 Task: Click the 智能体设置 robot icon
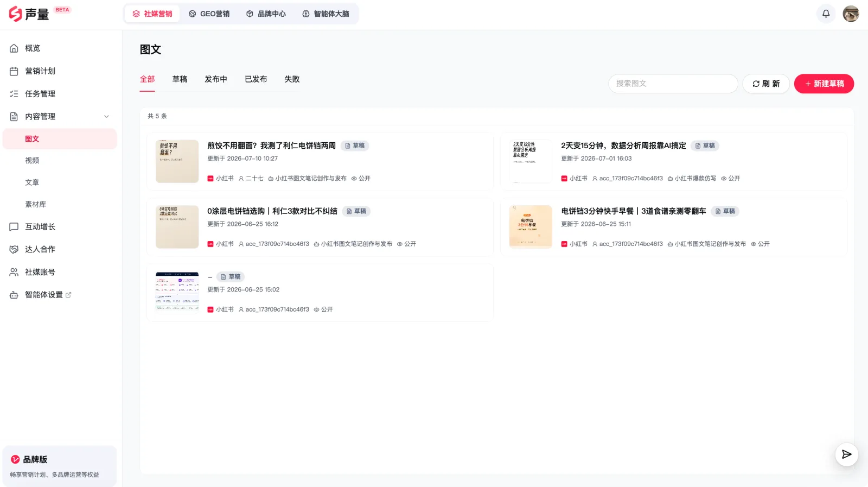(14, 295)
